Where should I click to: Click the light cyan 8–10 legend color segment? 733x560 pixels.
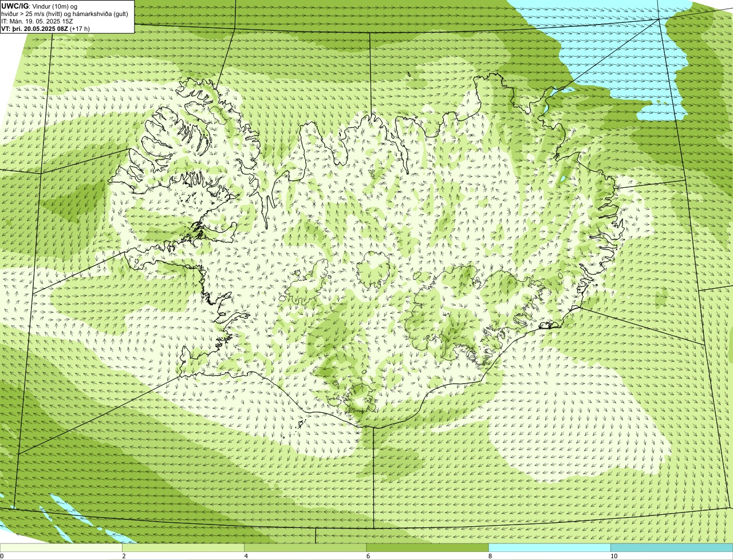[x=550, y=548]
